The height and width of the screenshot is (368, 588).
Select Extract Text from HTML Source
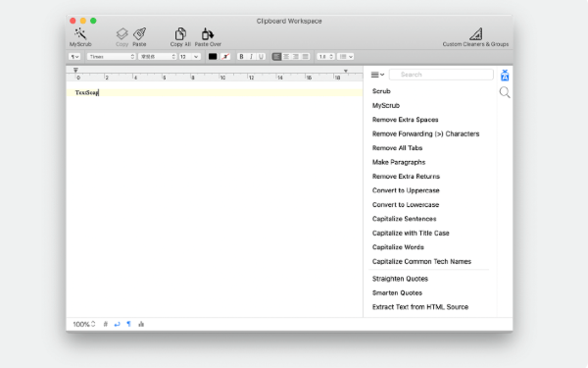[420, 307]
